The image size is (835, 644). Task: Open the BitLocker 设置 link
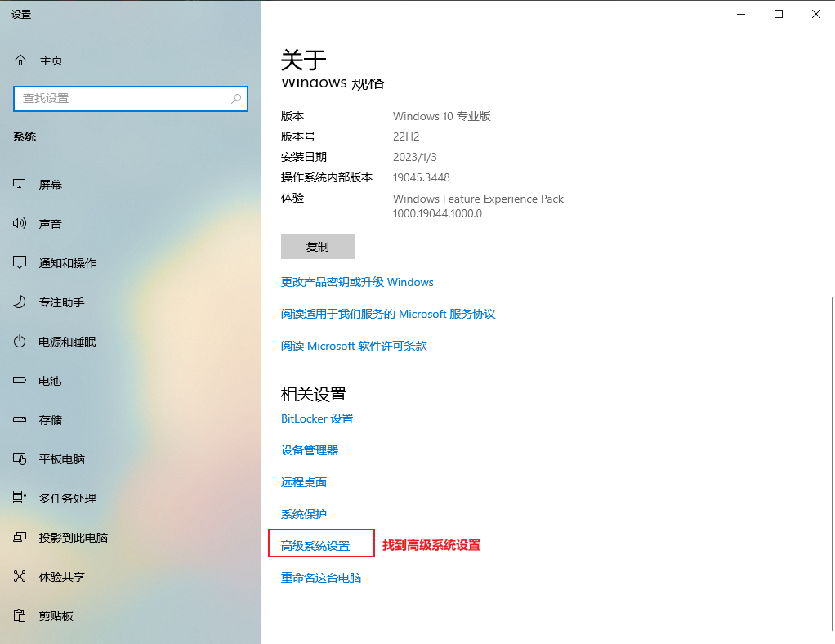pyautogui.click(x=317, y=418)
